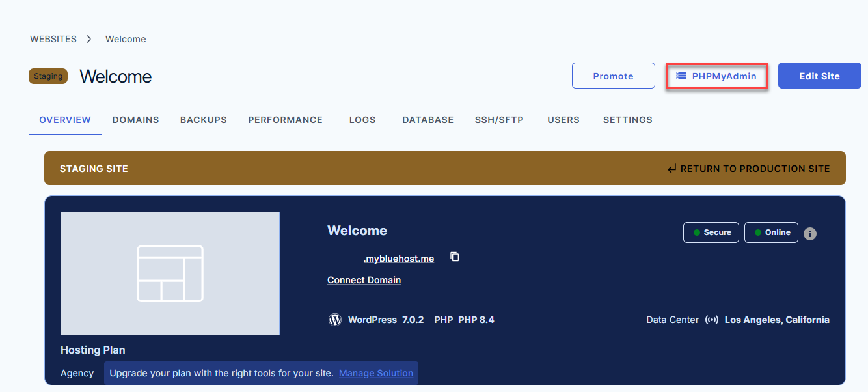Image resolution: width=868 pixels, height=392 pixels.
Task: Open the Domains tab
Action: point(135,120)
